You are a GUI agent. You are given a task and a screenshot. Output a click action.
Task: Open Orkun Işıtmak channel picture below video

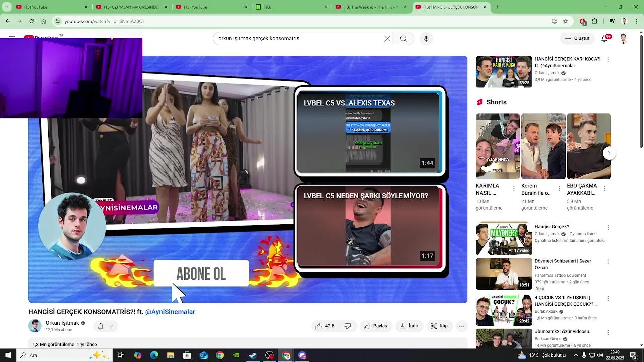(x=35, y=326)
